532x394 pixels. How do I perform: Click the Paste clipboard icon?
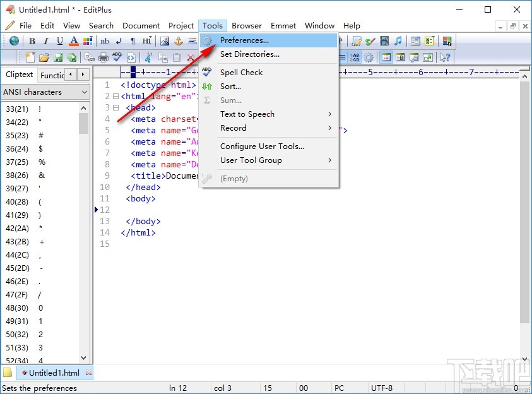pos(177,57)
